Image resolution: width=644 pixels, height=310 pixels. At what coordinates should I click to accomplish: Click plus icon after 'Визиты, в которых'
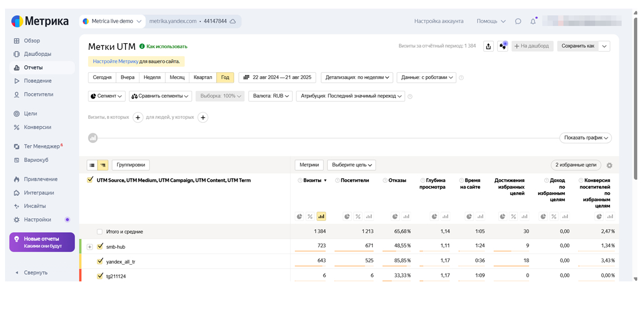138,117
